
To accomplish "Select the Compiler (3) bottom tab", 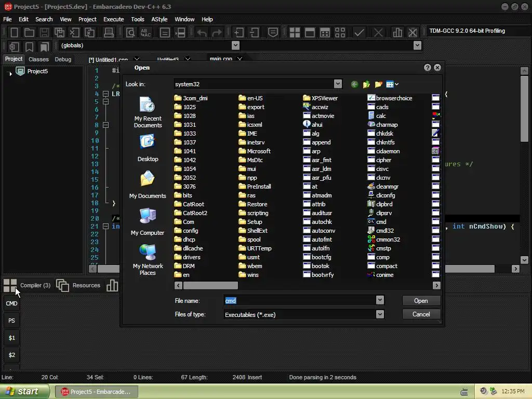I will coord(27,285).
